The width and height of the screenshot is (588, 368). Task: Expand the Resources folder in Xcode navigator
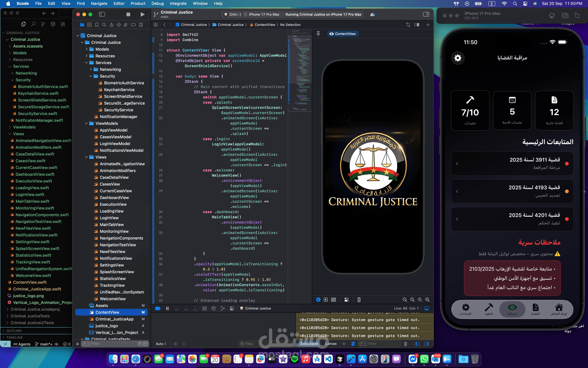coord(87,56)
